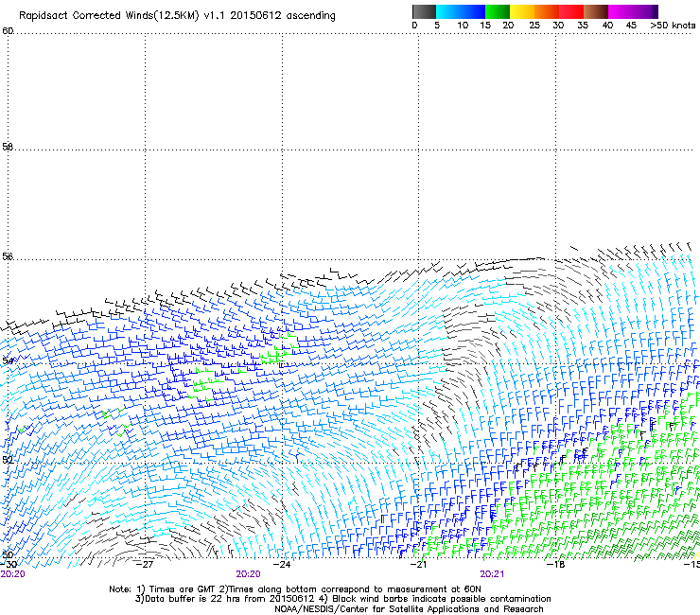
Task: Click the yellow 20-25 knots color swatch
Action: tap(522, 11)
